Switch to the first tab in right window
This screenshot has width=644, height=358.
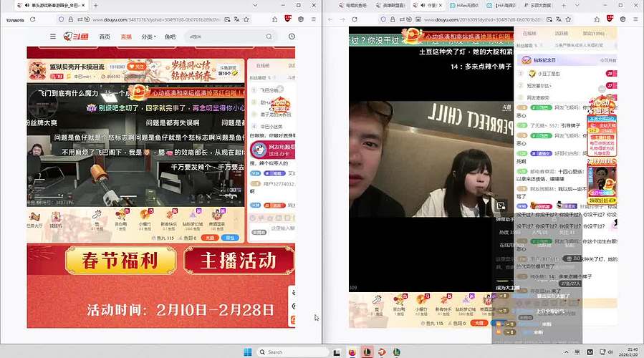[353, 5]
